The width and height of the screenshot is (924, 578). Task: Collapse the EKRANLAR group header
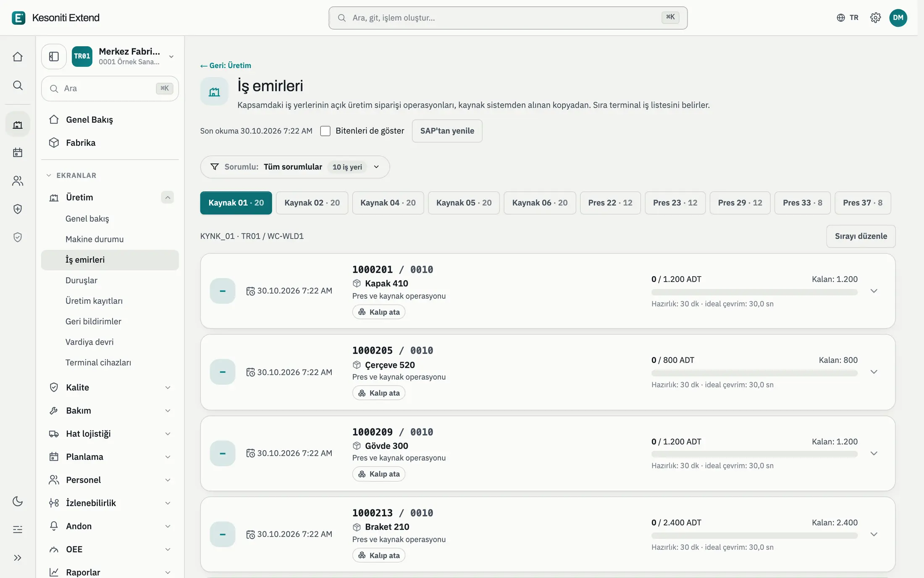pos(71,175)
